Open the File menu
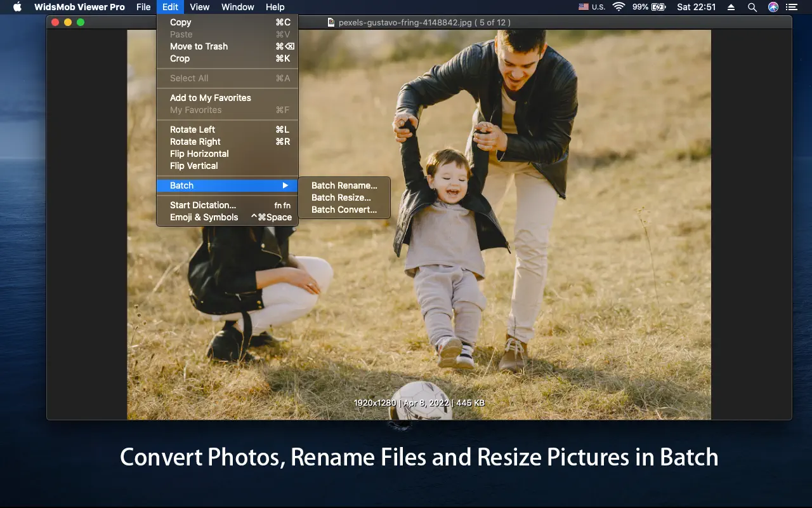This screenshot has width=812, height=508. [x=143, y=7]
